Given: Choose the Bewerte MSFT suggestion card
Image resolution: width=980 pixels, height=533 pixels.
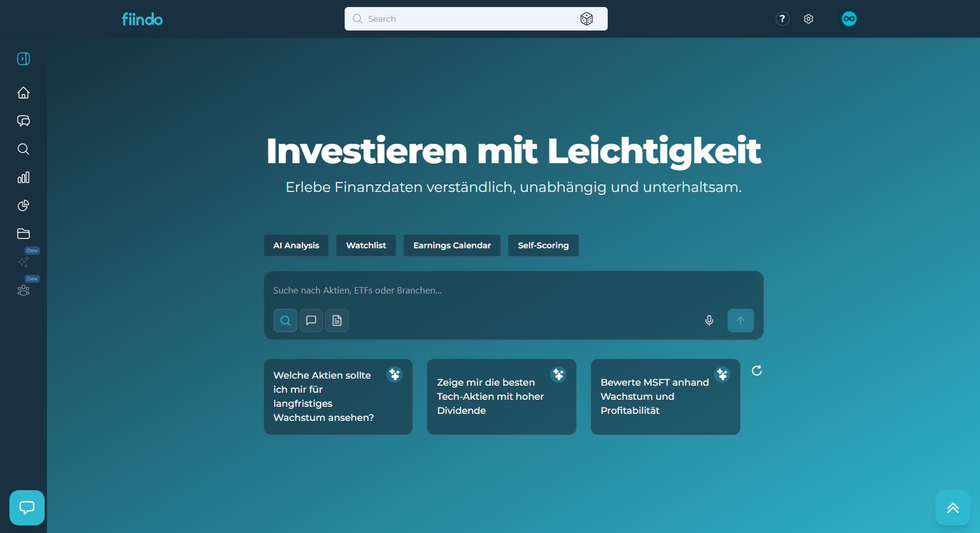Looking at the screenshot, I should [x=665, y=397].
